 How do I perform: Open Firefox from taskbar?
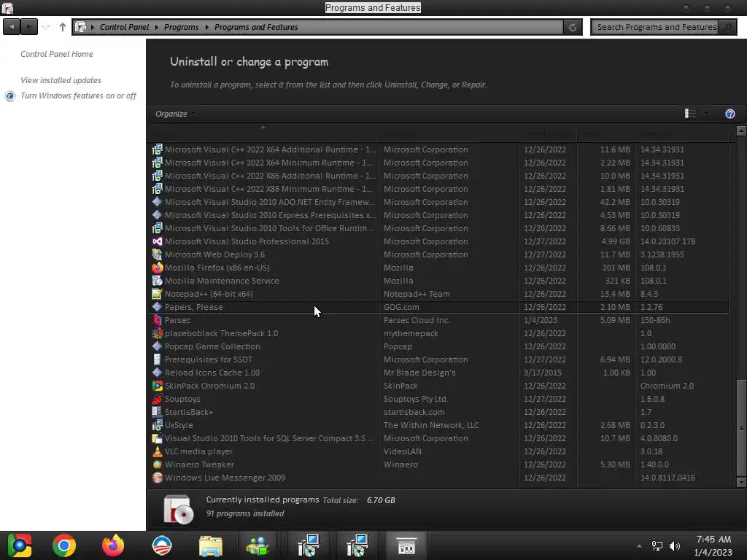click(x=113, y=545)
